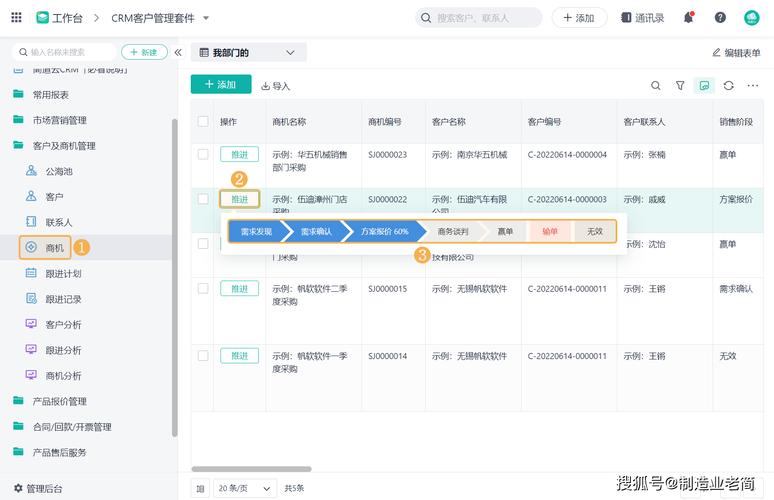This screenshot has width=774, height=500.
Task: Click 推进 for row SJ0000014
Action: tap(239, 355)
